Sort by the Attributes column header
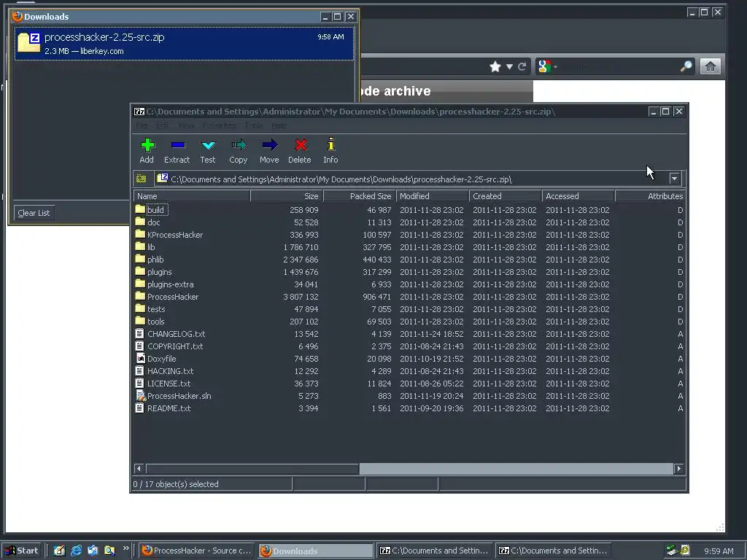This screenshot has width=747, height=560. pos(650,195)
